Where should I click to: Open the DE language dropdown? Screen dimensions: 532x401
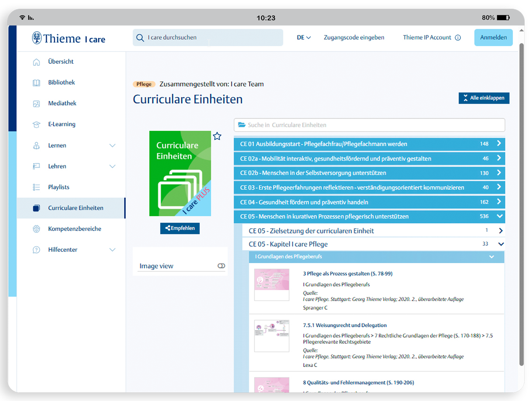coord(304,38)
